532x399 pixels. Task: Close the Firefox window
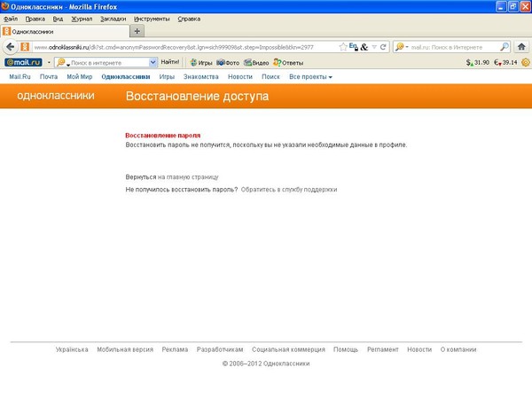(x=525, y=6)
